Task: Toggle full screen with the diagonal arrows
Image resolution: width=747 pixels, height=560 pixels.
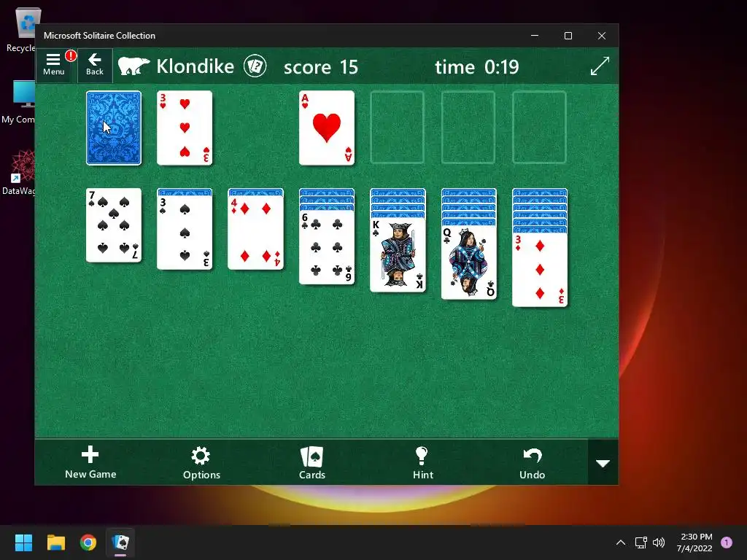Action: click(x=600, y=66)
